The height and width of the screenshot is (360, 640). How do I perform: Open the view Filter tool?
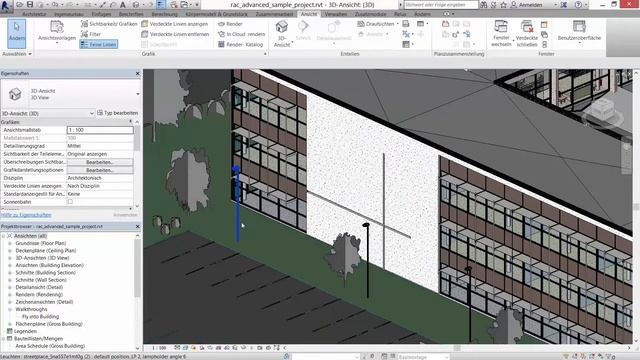click(x=91, y=34)
